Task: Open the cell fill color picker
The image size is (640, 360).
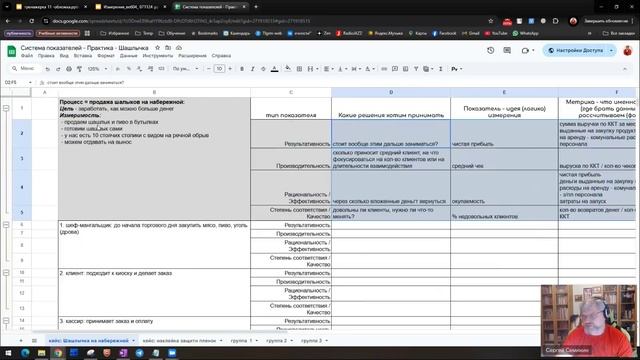Action: point(288,69)
